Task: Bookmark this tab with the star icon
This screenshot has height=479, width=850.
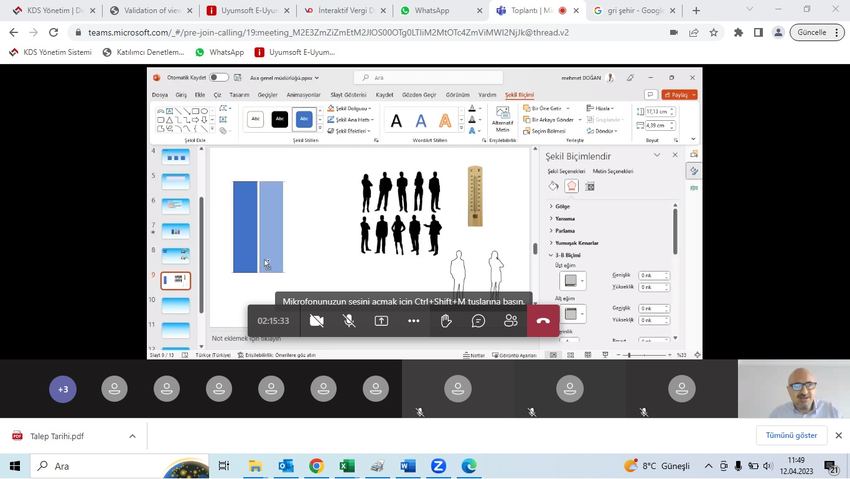Action: 713,33
